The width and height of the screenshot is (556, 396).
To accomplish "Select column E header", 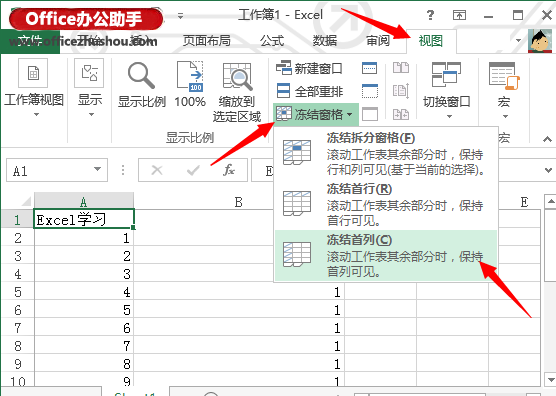I will click(x=524, y=202).
